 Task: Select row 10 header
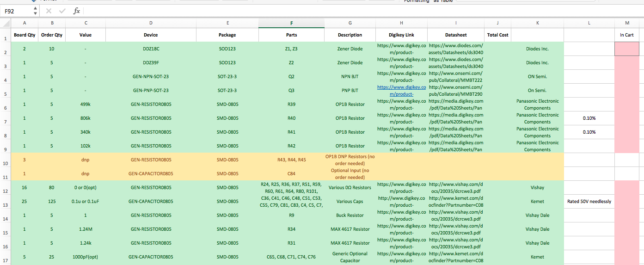5,163
